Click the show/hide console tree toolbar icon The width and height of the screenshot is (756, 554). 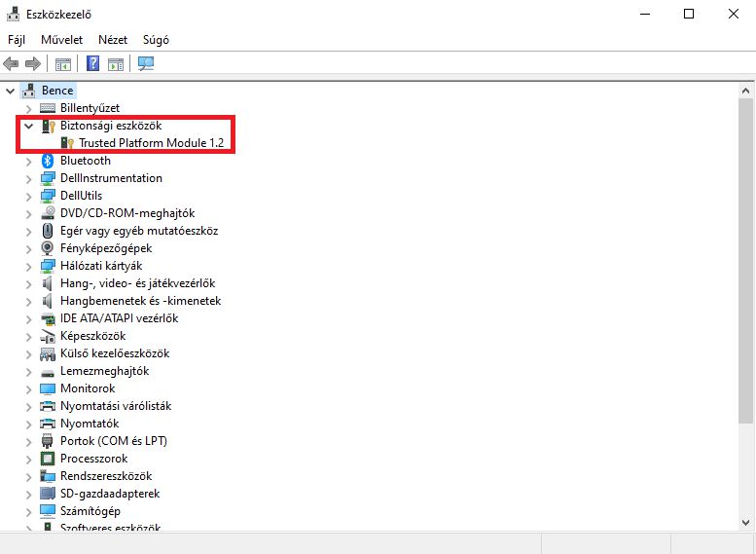pos(62,64)
